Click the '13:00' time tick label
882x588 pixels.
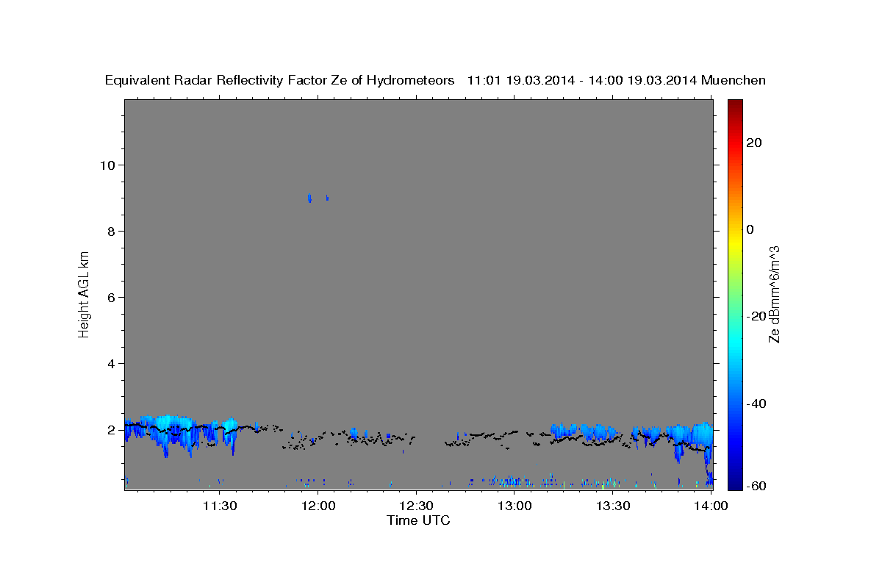coord(514,506)
